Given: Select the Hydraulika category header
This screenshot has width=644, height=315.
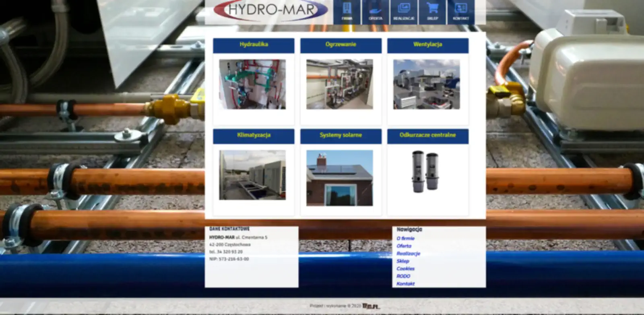Looking at the screenshot, I should click(254, 45).
